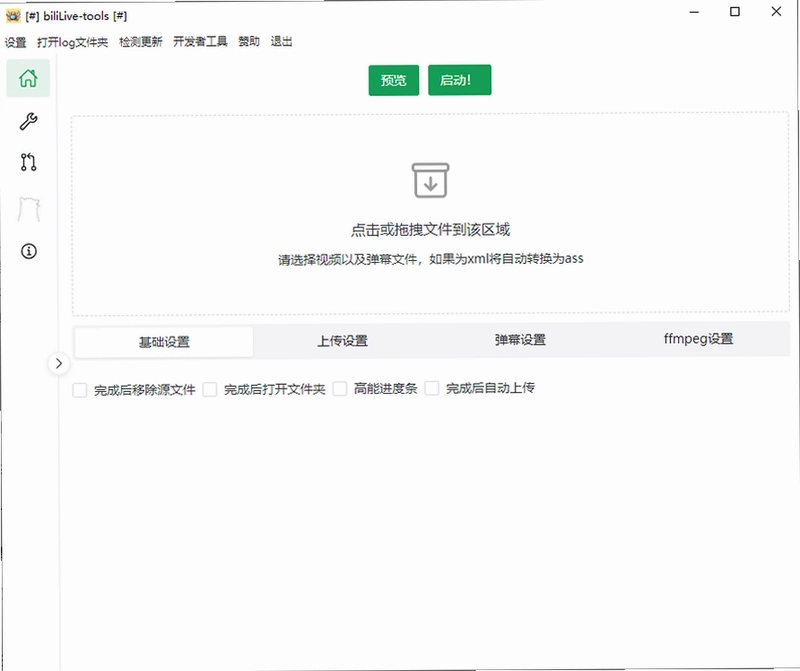Open the info about page icon

point(29,251)
